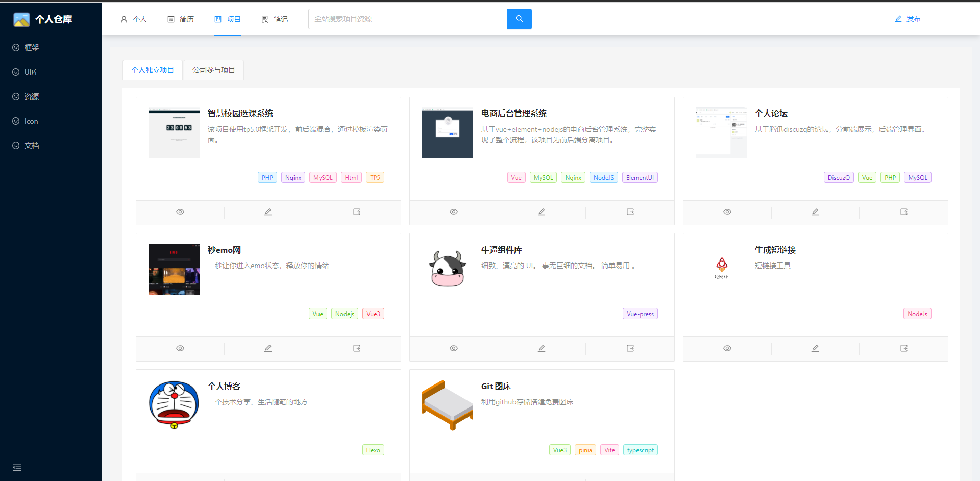
Task: Open the 简历 navigation tab
Action: (181, 19)
